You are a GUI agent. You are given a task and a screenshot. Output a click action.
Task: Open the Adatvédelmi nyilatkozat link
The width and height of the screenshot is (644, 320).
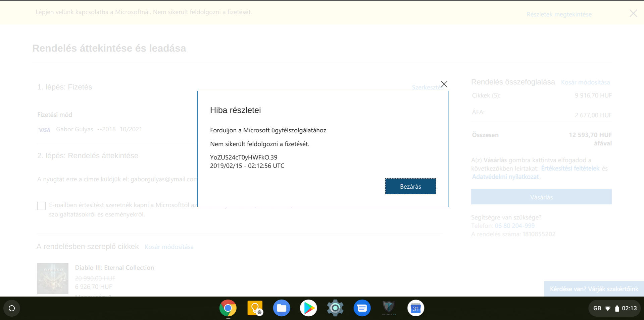[505, 177]
